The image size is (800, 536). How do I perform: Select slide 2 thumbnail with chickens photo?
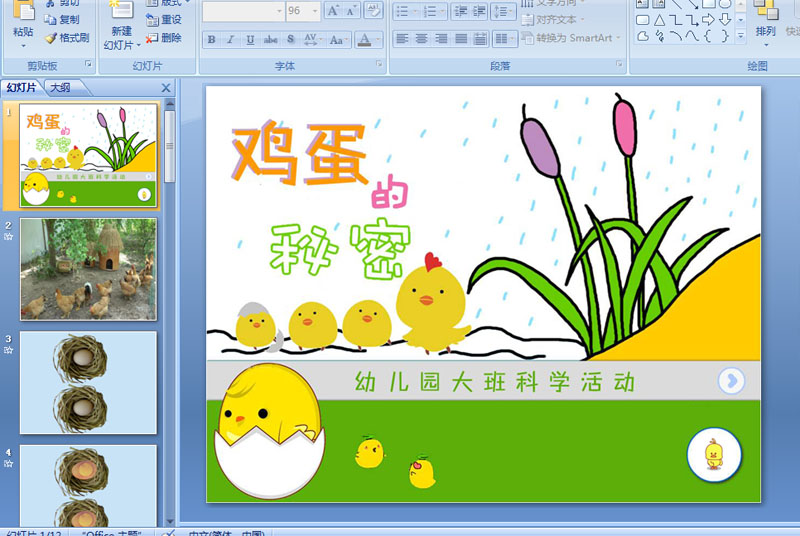(x=88, y=269)
